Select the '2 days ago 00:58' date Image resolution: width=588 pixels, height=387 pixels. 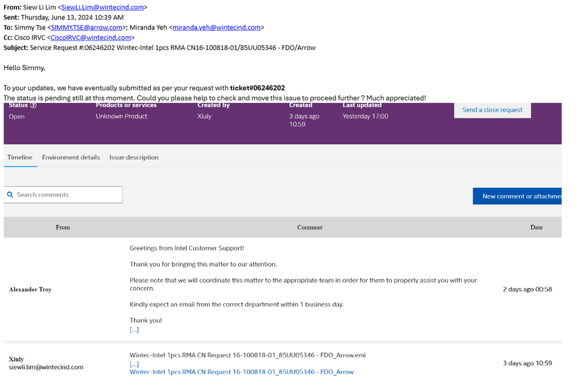point(527,289)
